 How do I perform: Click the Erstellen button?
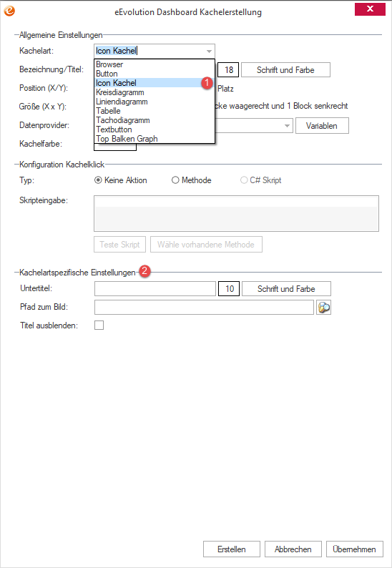[x=232, y=549]
